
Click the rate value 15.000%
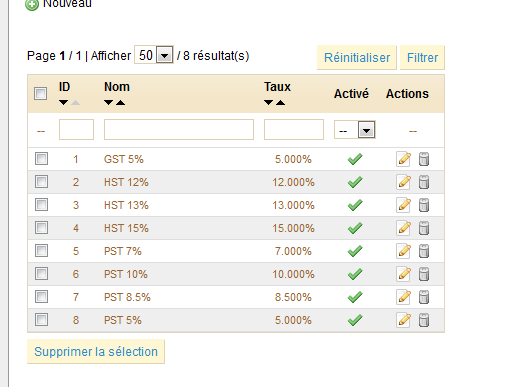pos(293,228)
